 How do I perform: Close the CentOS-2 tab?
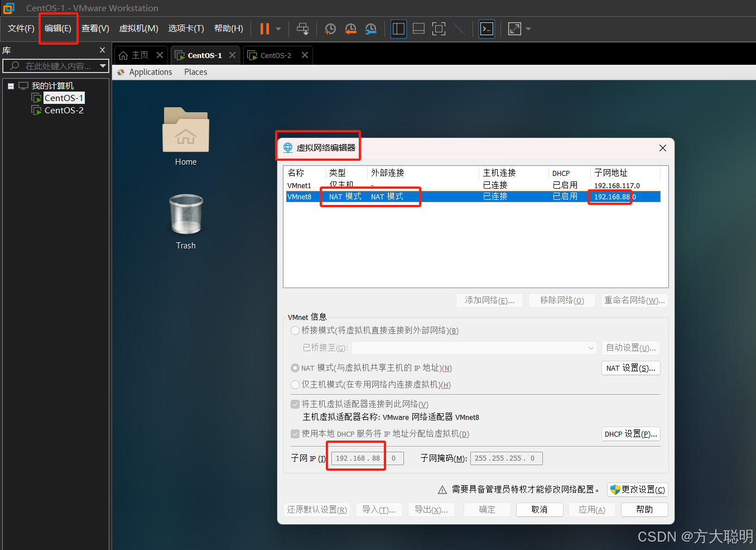[305, 55]
